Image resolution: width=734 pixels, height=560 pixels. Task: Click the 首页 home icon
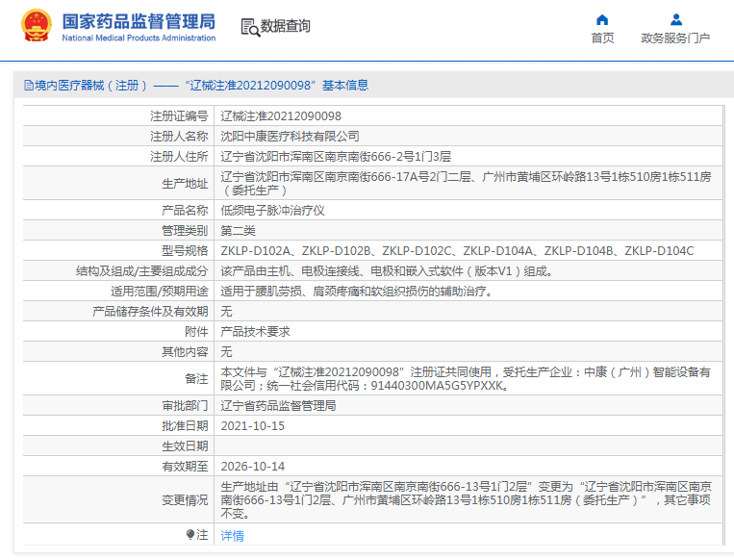coord(602,19)
